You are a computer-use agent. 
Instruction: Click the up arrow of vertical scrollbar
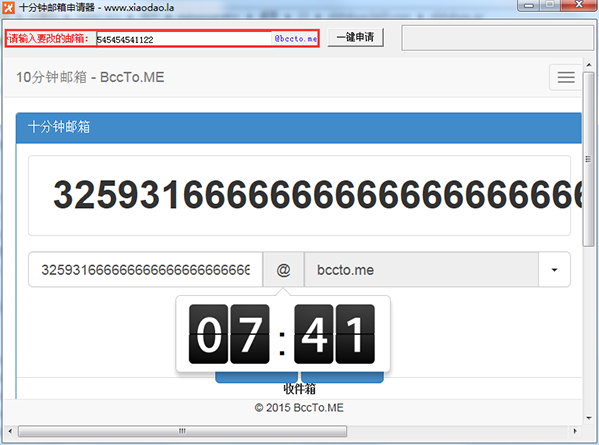coord(589,65)
